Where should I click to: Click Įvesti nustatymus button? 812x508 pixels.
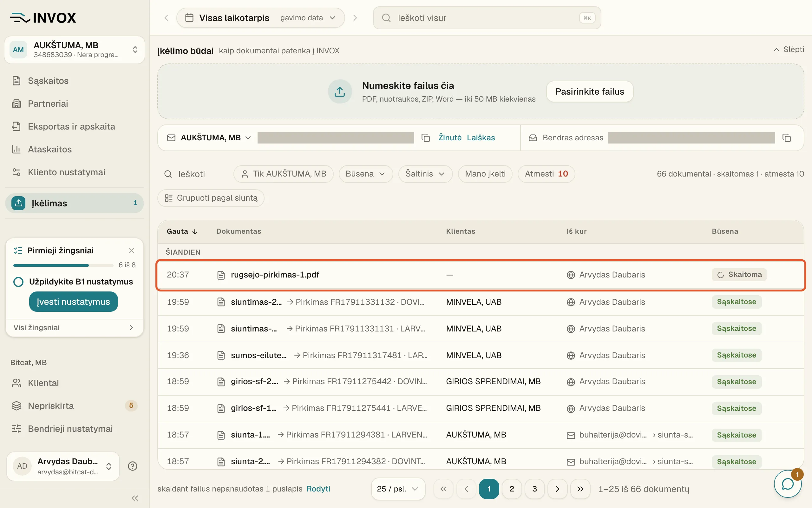[74, 302]
